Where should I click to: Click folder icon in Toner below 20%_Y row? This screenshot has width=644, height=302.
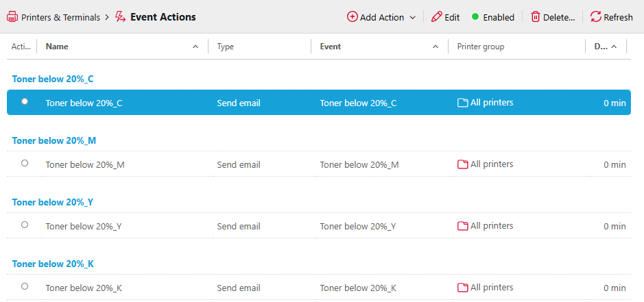(463, 226)
